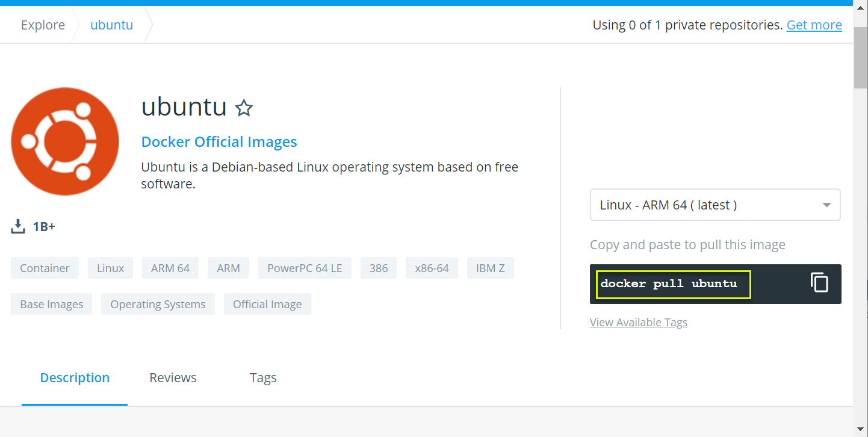This screenshot has height=437, width=868.
Task: Open the Docker Official Images link
Action: click(x=219, y=142)
